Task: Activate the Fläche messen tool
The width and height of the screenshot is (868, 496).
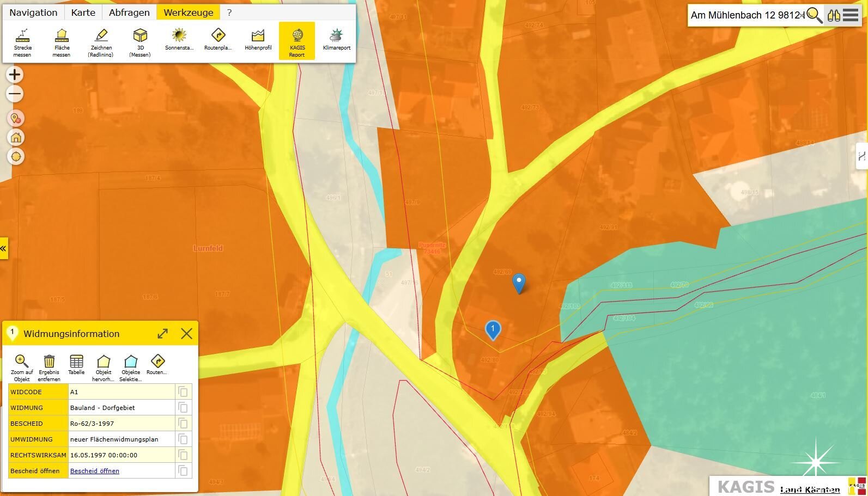Action: click(62, 41)
